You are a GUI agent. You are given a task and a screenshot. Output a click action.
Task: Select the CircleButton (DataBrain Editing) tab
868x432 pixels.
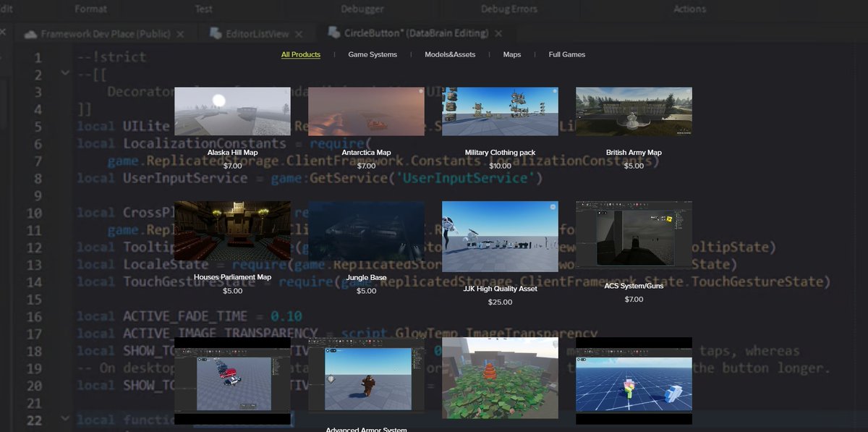coord(415,33)
